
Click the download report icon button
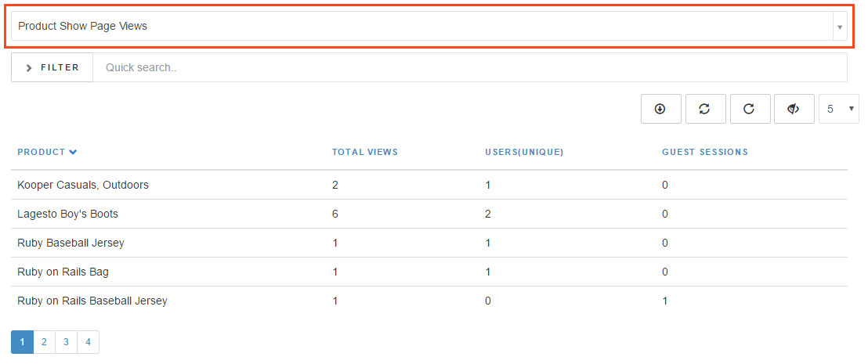[x=661, y=109]
